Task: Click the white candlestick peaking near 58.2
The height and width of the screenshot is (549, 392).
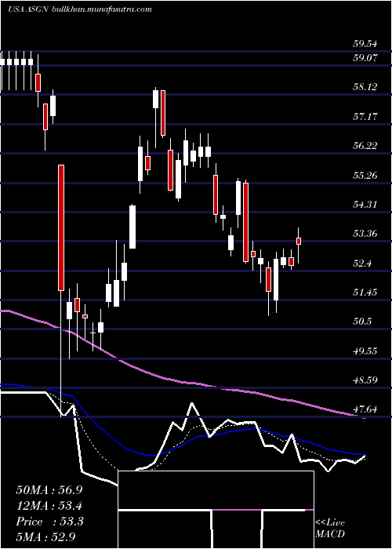Action: click(x=155, y=99)
